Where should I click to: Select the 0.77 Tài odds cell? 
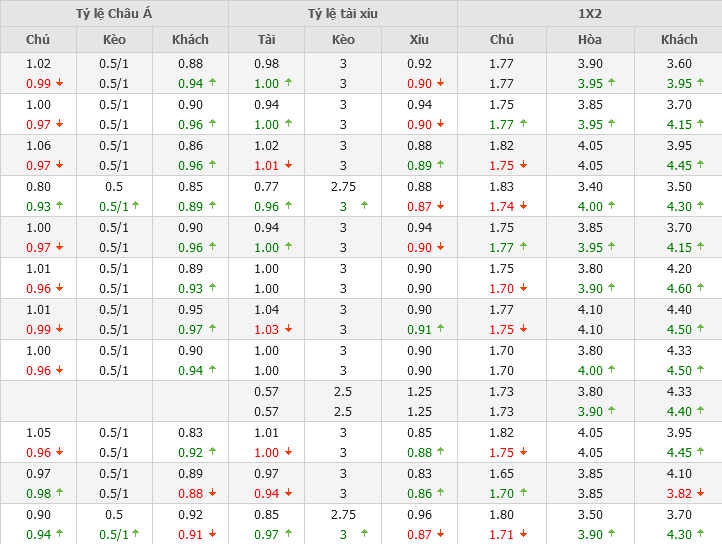[x=266, y=186]
